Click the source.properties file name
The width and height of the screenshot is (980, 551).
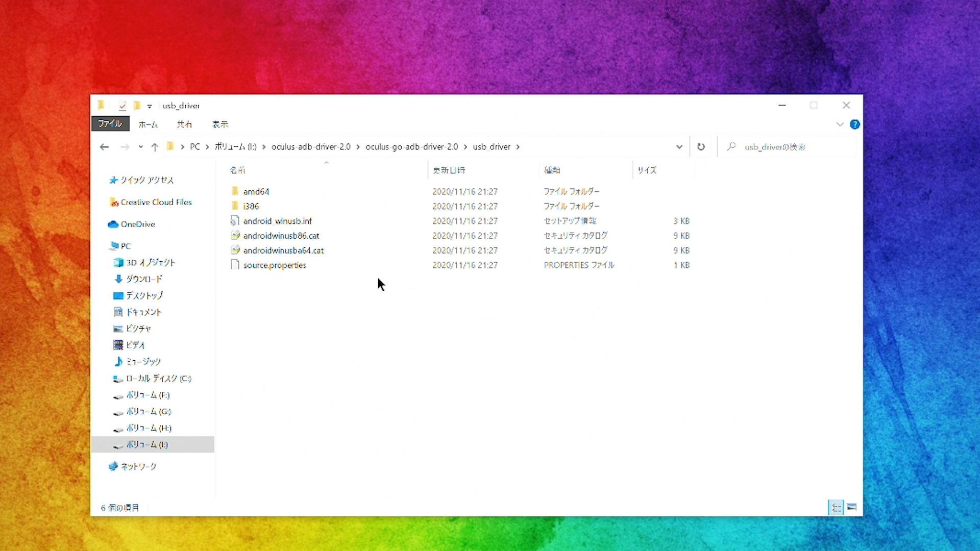pos(275,265)
